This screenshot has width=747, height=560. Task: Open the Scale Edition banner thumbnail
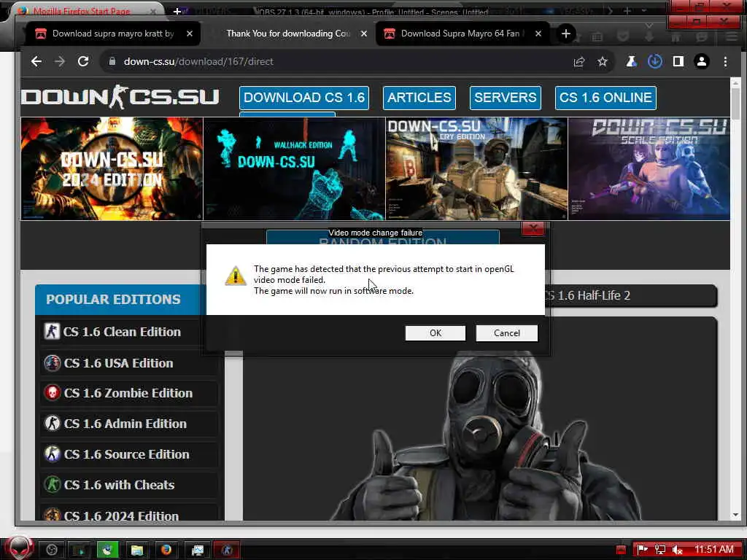click(649, 168)
